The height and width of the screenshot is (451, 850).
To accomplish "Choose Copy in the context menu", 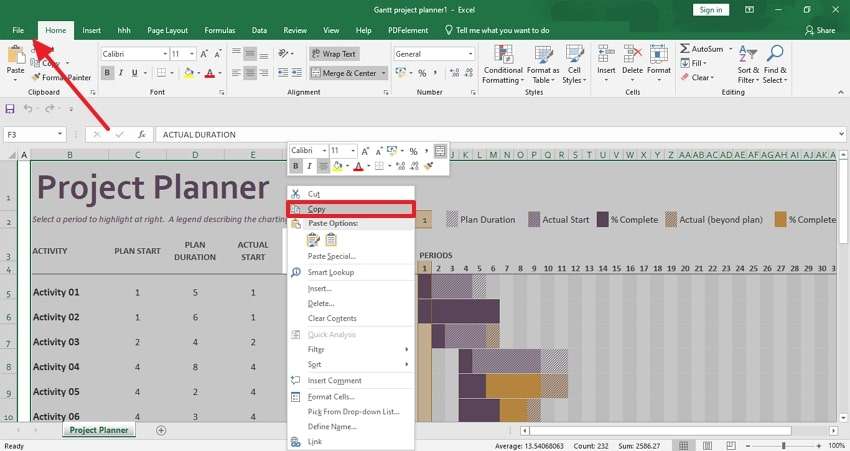I will [x=351, y=209].
